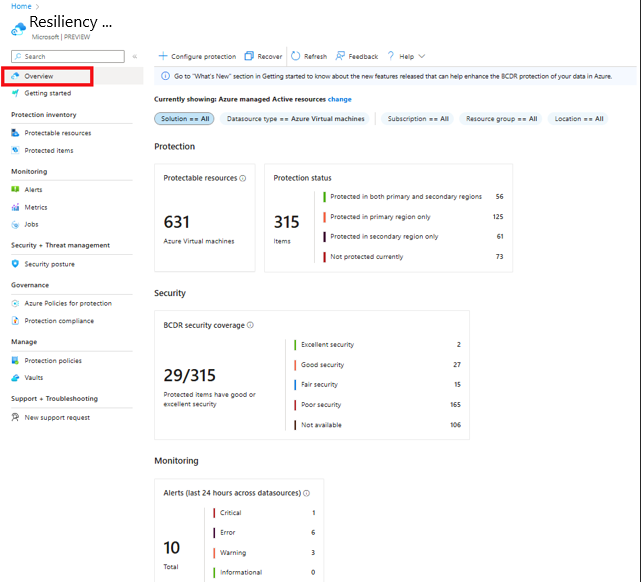The width and height of the screenshot is (641, 582).
Task: Click the Azure Policies for protection icon
Action: [15, 303]
